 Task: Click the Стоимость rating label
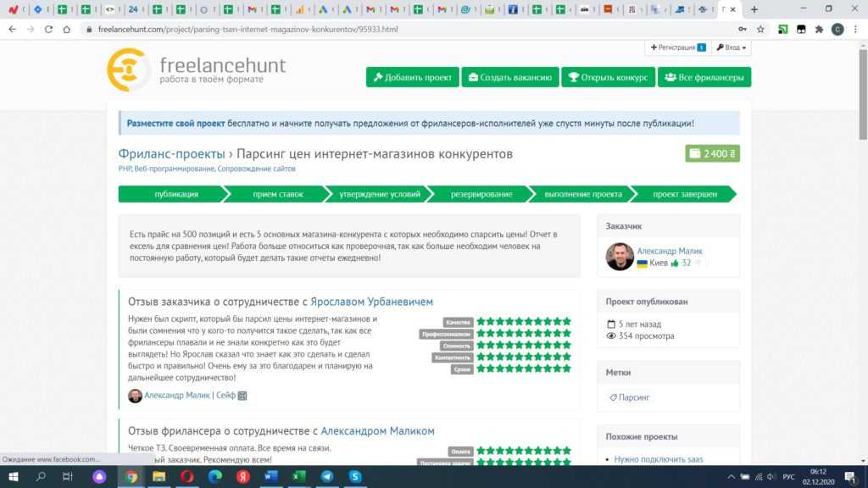(x=456, y=346)
